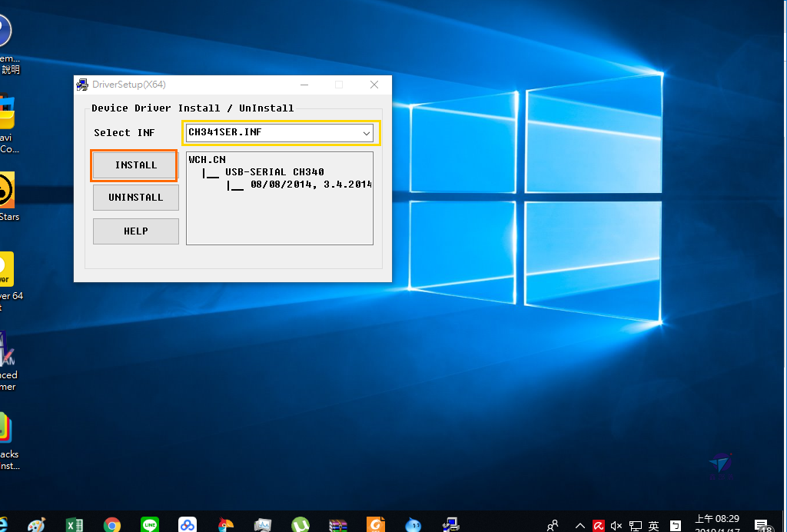This screenshot has height=532, width=787.
Task: Switch the 英 input language indicator
Action: point(653,526)
